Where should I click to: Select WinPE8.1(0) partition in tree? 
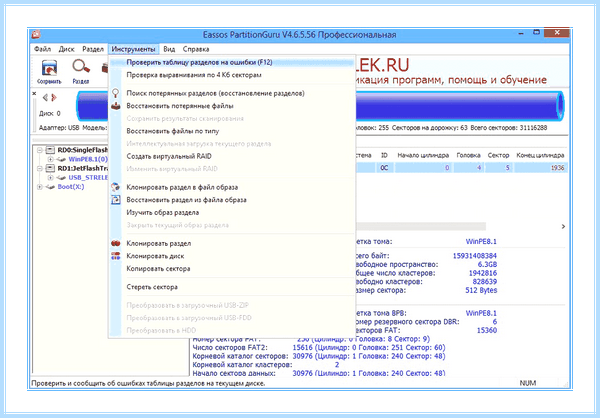[88, 159]
